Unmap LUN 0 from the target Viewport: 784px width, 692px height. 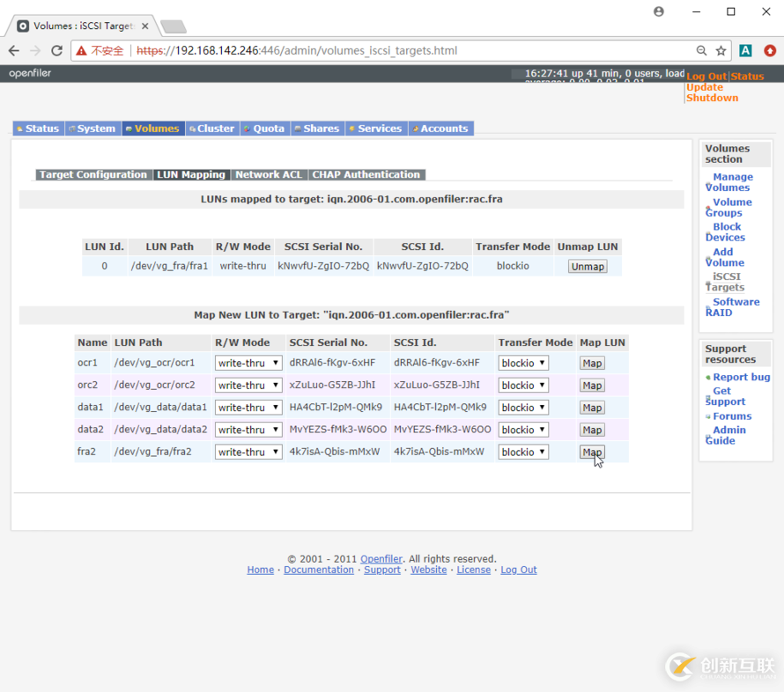pyautogui.click(x=588, y=267)
